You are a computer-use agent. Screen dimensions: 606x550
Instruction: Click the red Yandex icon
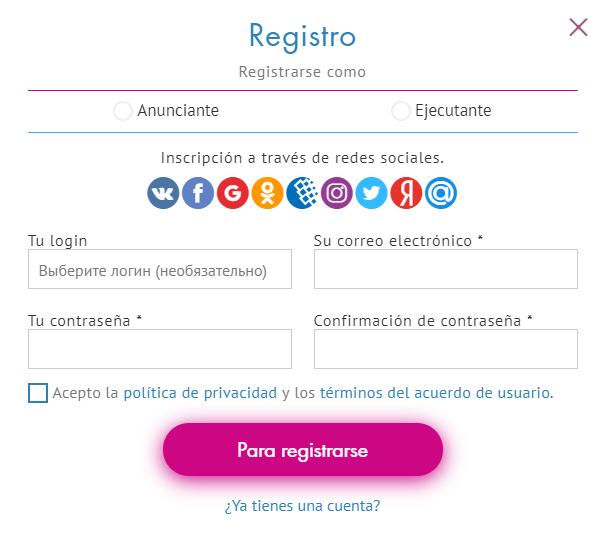click(406, 192)
